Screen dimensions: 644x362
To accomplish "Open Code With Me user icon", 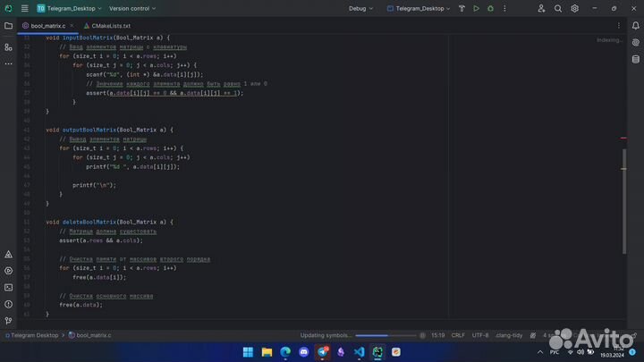I will pos(541,8).
